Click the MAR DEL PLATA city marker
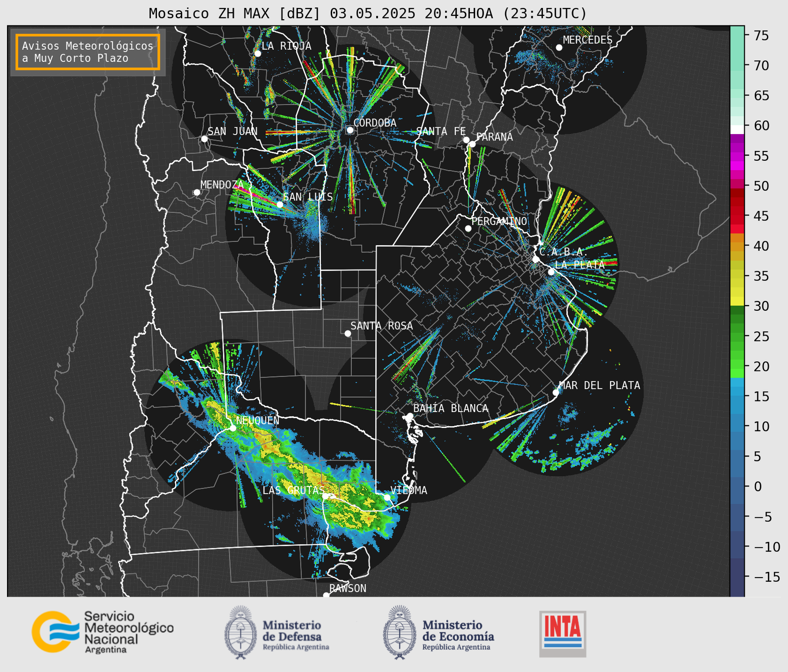Screen dimensions: 788x672 coord(556,393)
